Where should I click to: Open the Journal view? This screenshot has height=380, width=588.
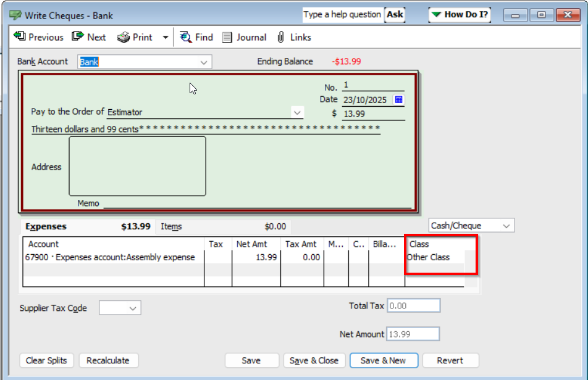coord(244,37)
